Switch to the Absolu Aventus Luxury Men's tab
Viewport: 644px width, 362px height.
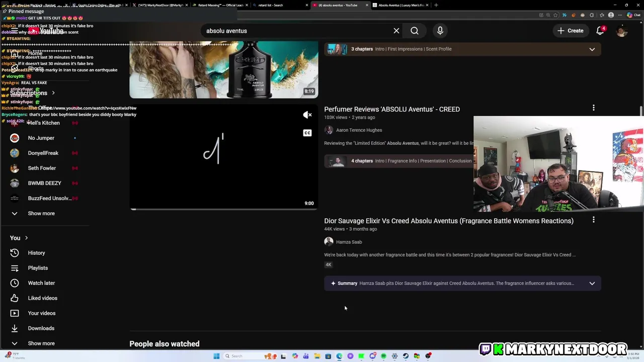[400, 5]
